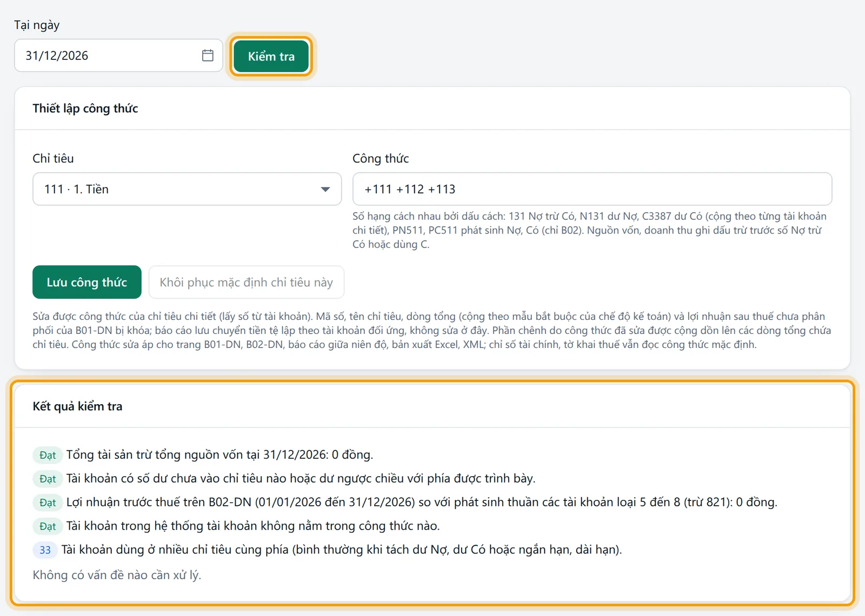Click the Sửa được công thức explanation paragraph

pos(432,330)
